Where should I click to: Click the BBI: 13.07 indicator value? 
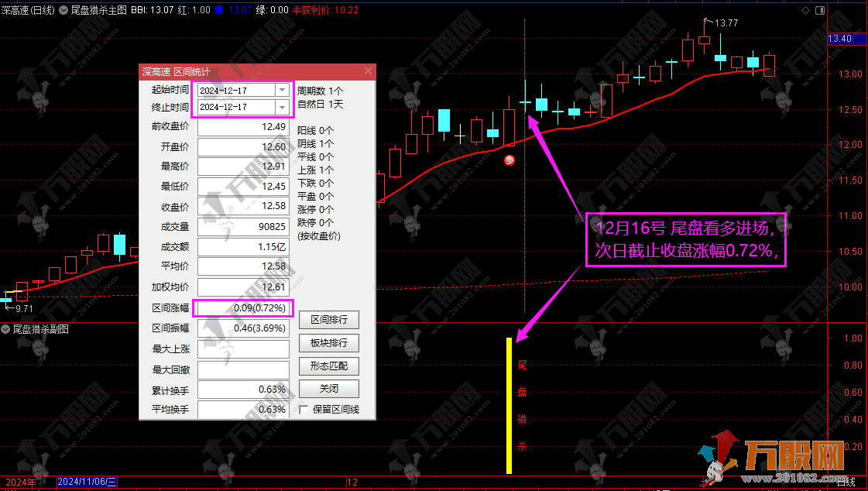[x=153, y=10]
